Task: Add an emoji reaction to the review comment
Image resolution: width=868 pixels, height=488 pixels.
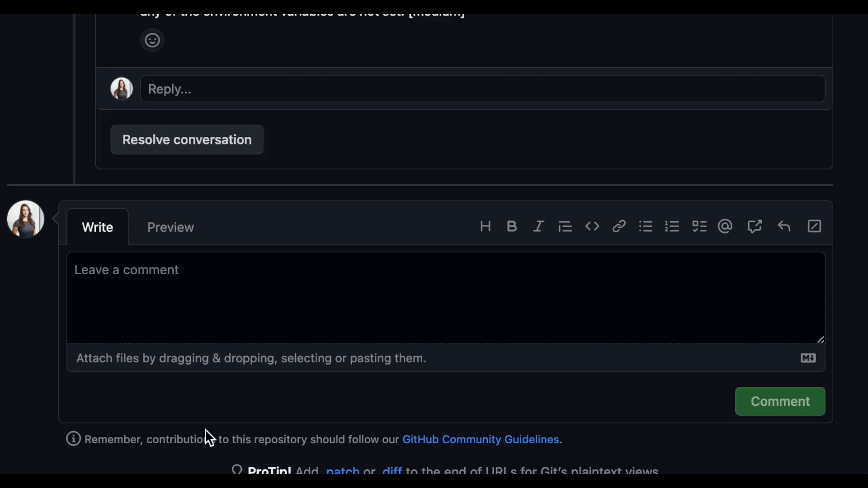Action: [x=152, y=41]
